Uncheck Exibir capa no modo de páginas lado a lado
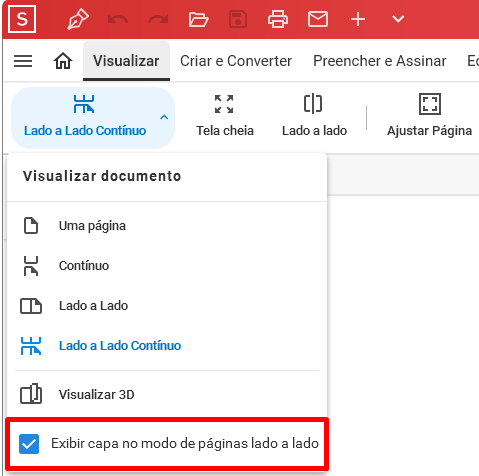 [x=29, y=444]
